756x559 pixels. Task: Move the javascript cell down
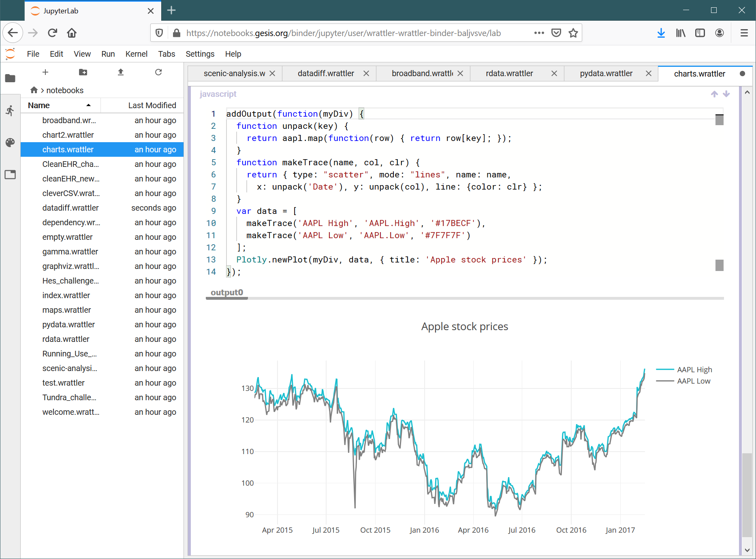coord(726,94)
